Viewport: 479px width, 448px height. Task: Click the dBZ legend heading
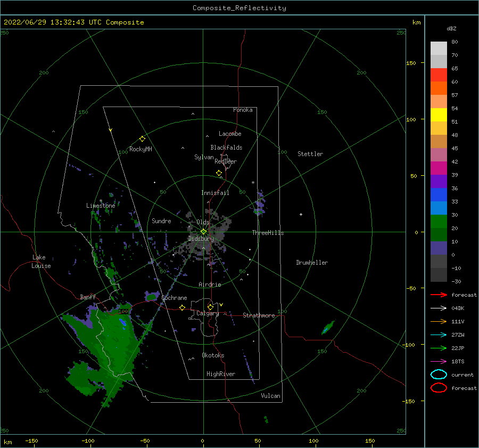451,28
